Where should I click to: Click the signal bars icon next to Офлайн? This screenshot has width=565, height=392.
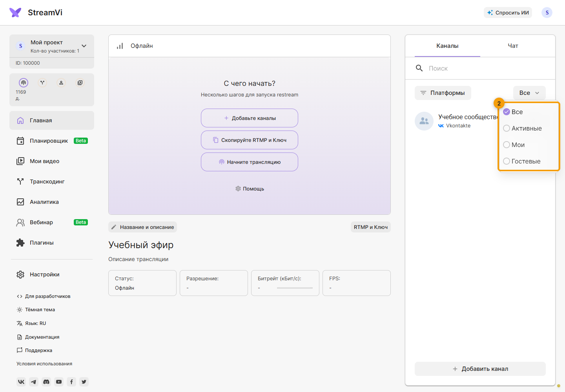(120, 46)
